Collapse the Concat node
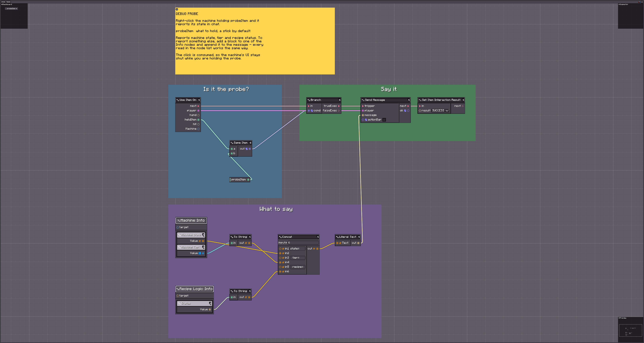This screenshot has width=644, height=343. (x=318, y=237)
